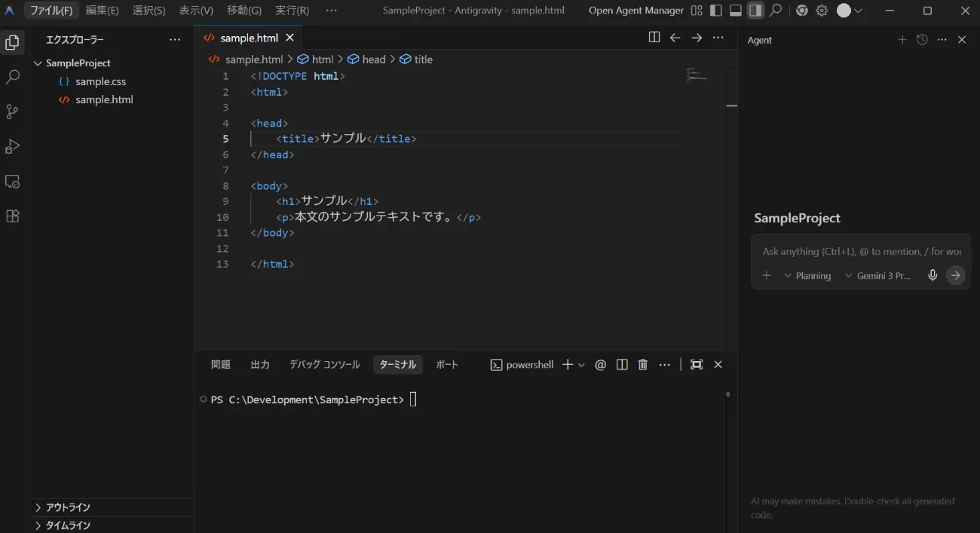The image size is (980, 533).
Task: Open the Planning mode dropdown
Action: (807, 276)
